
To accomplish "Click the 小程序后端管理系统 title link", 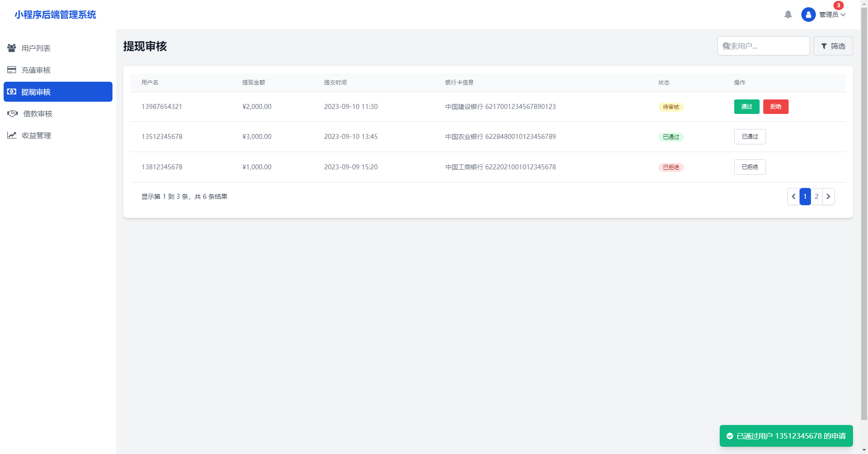I will pyautogui.click(x=55, y=15).
